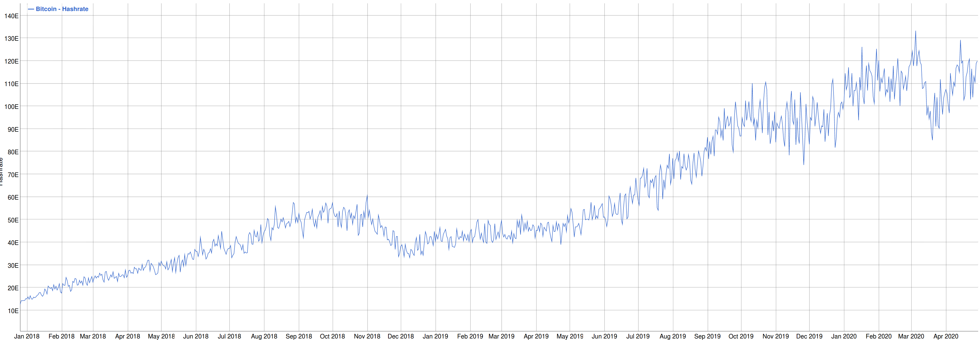
Task: Click the 30E y-axis label
Action: (x=13, y=265)
